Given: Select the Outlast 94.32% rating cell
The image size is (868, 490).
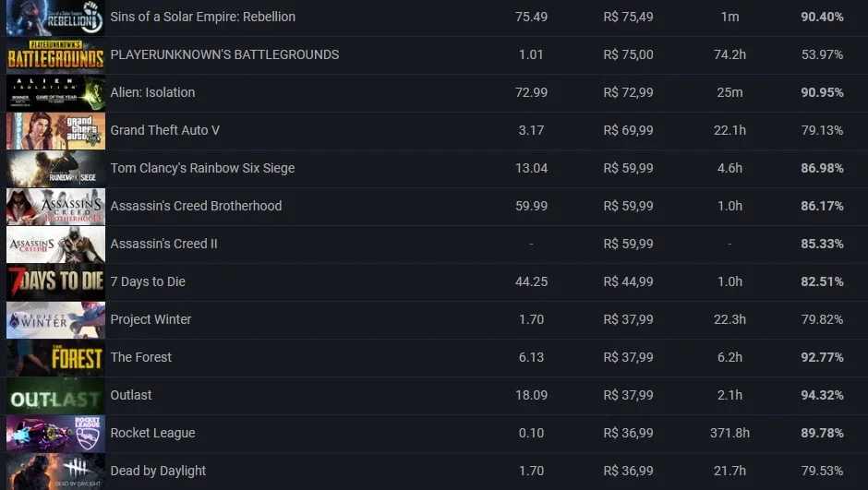Looking at the screenshot, I should tap(822, 395).
